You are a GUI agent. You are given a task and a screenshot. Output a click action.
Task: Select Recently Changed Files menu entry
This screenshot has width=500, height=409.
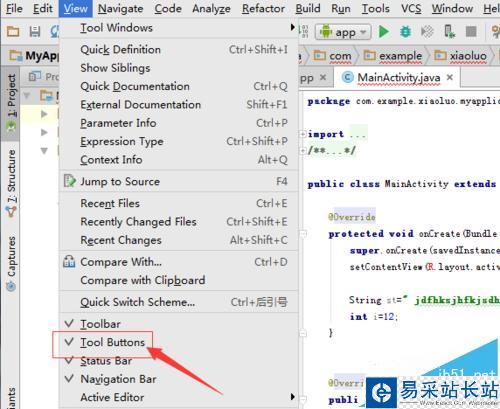pos(179,222)
